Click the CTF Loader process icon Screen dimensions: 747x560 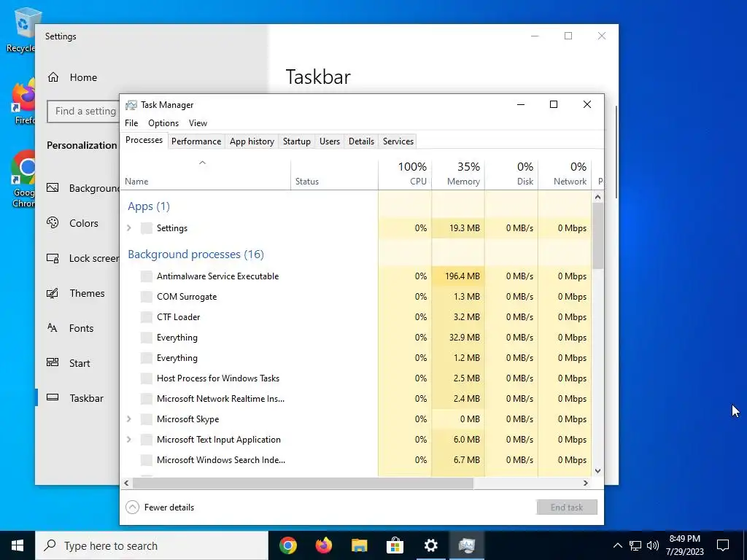click(147, 317)
